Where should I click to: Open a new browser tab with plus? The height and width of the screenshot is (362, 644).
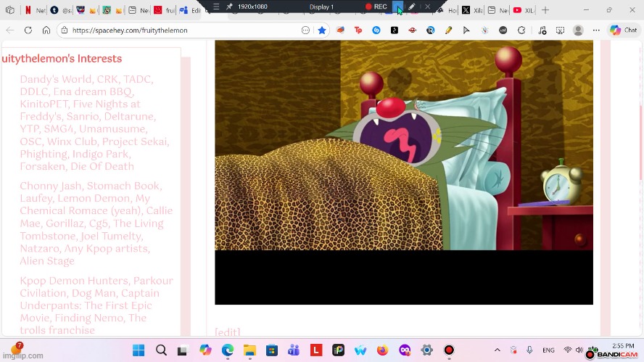(x=545, y=10)
